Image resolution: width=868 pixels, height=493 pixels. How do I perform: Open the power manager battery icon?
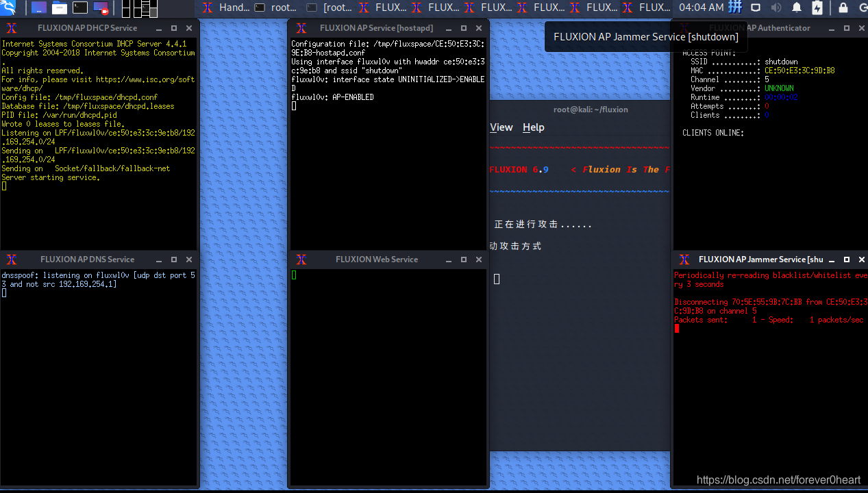(817, 8)
